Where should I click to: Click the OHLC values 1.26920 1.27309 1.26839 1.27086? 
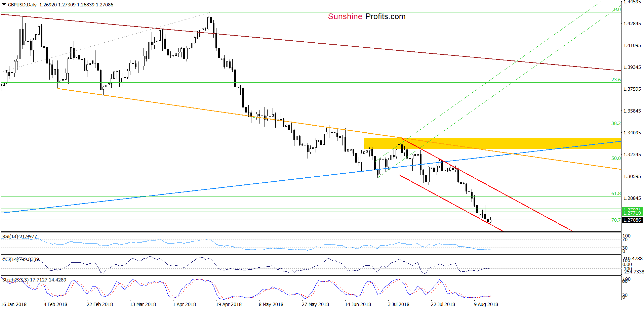76,5
